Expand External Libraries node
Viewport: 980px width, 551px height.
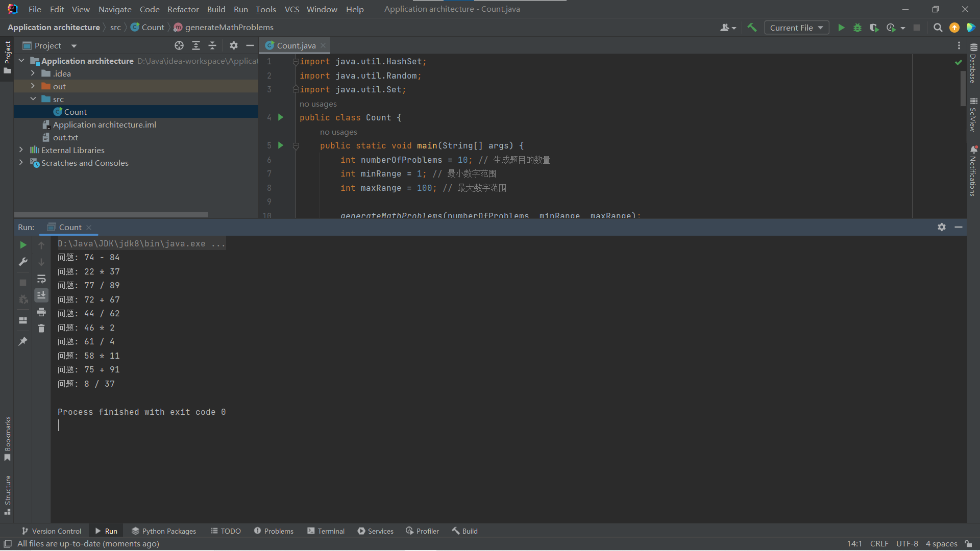pos(21,150)
